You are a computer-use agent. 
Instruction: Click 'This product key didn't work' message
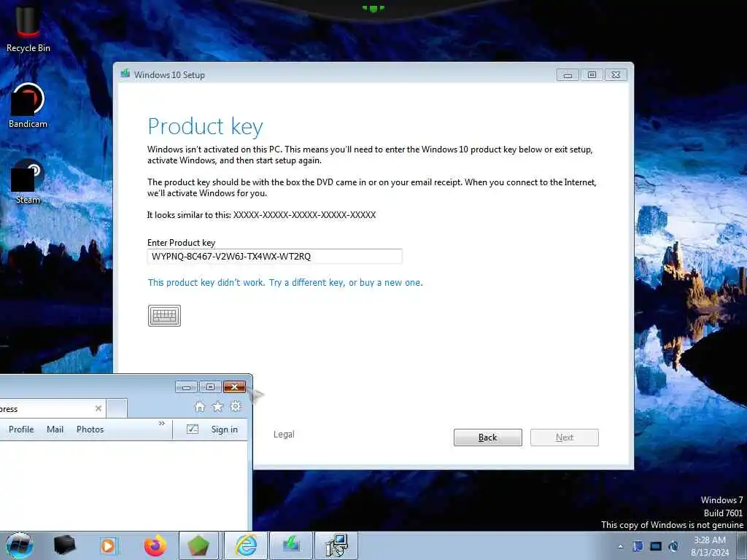pyautogui.click(x=285, y=282)
